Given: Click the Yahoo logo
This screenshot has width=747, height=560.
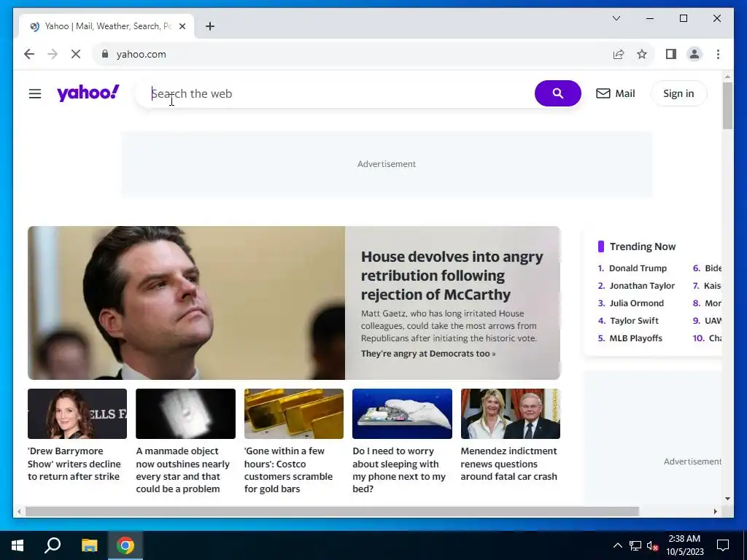Looking at the screenshot, I should pos(88,93).
